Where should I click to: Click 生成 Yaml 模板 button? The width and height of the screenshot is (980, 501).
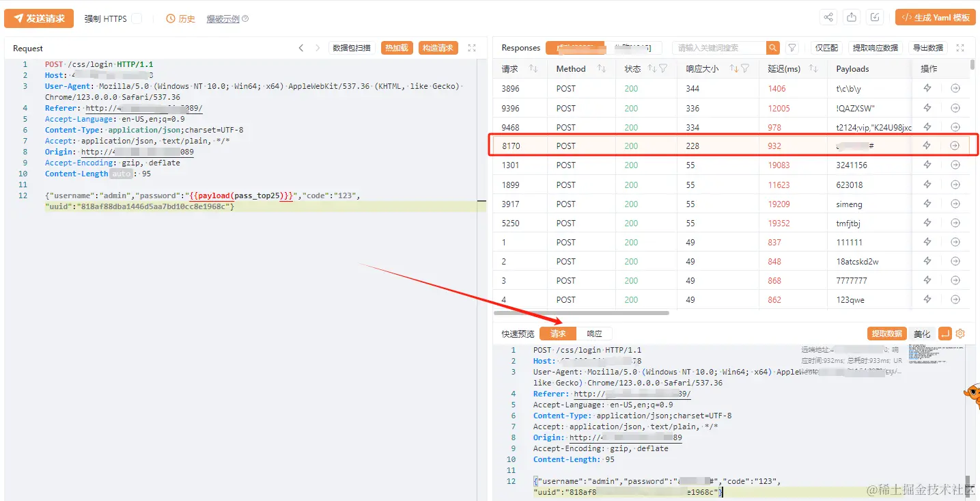click(x=935, y=18)
